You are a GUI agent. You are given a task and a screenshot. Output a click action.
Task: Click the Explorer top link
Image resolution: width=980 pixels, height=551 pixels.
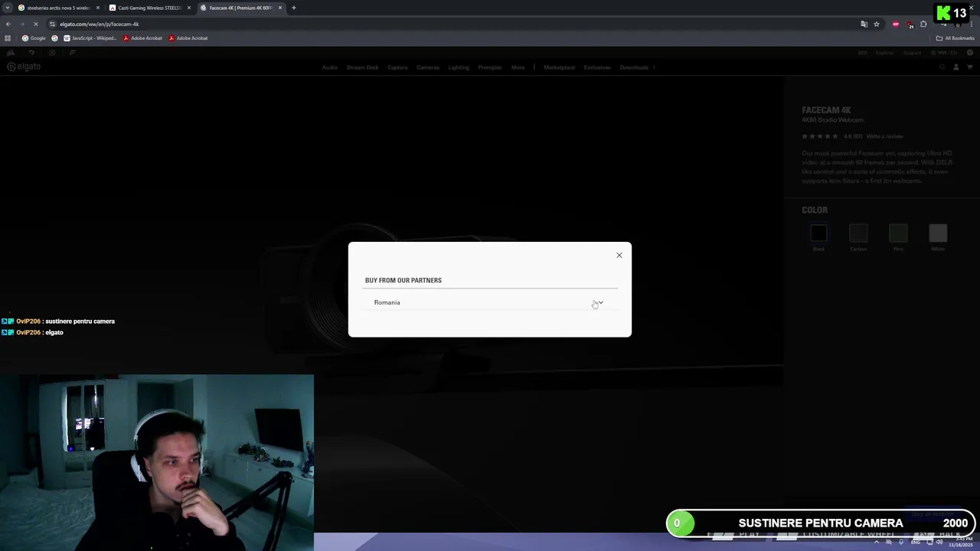tap(884, 53)
